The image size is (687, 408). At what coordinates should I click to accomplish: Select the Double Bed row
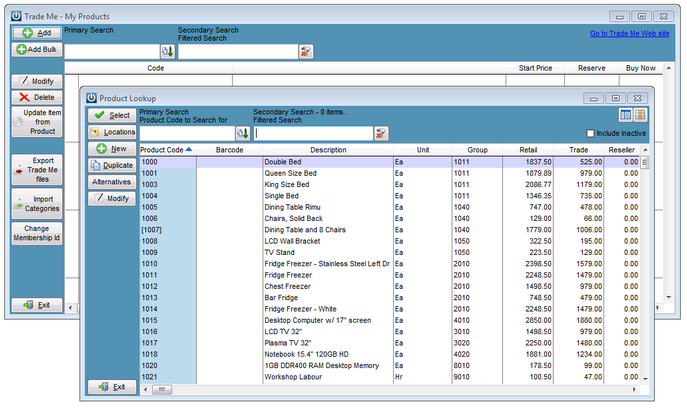[390, 162]
